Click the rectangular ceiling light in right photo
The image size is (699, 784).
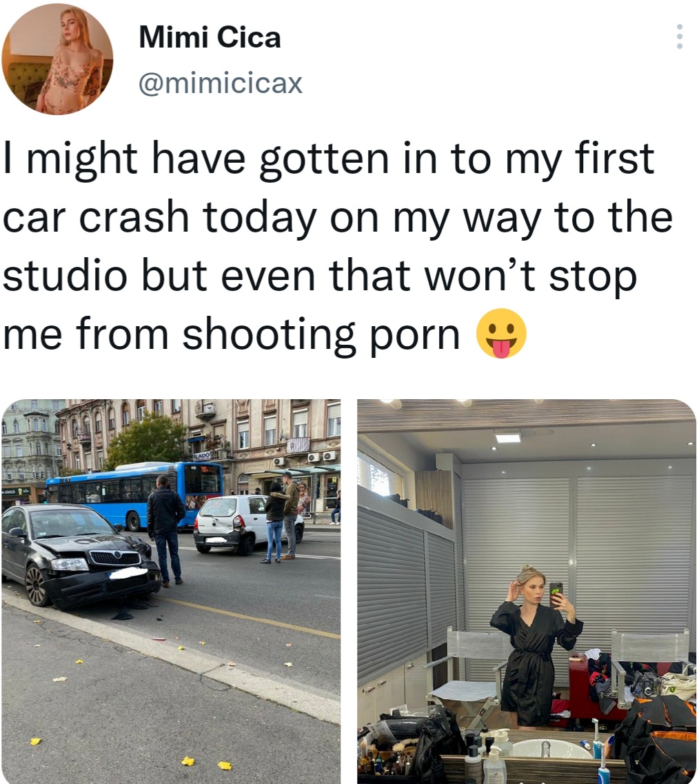point(508,438)
